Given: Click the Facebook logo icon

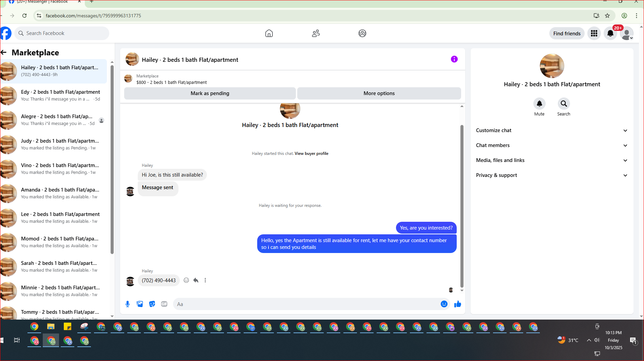Looking at the screenshot, I should (x=6, y=33).
